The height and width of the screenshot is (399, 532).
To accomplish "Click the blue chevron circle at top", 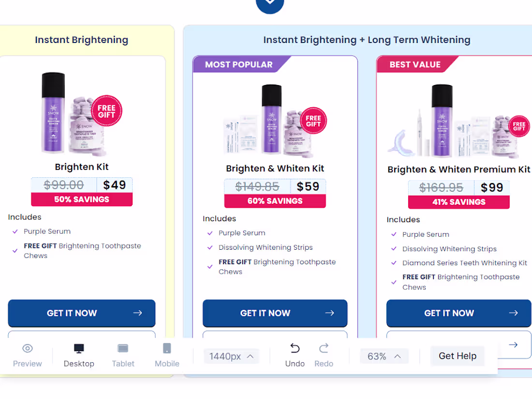I will (x=270, y=4).
